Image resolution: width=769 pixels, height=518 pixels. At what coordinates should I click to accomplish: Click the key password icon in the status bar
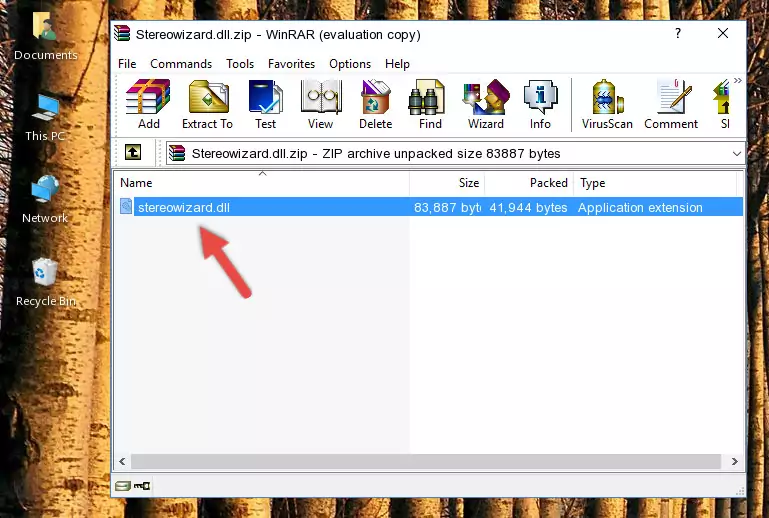pyautogui.click(x=142, y=486)
